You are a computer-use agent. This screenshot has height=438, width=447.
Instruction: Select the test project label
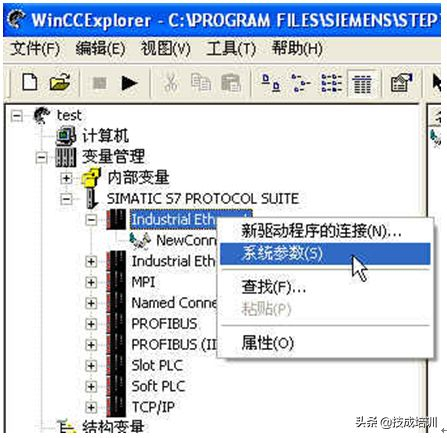tap(69, 116)
